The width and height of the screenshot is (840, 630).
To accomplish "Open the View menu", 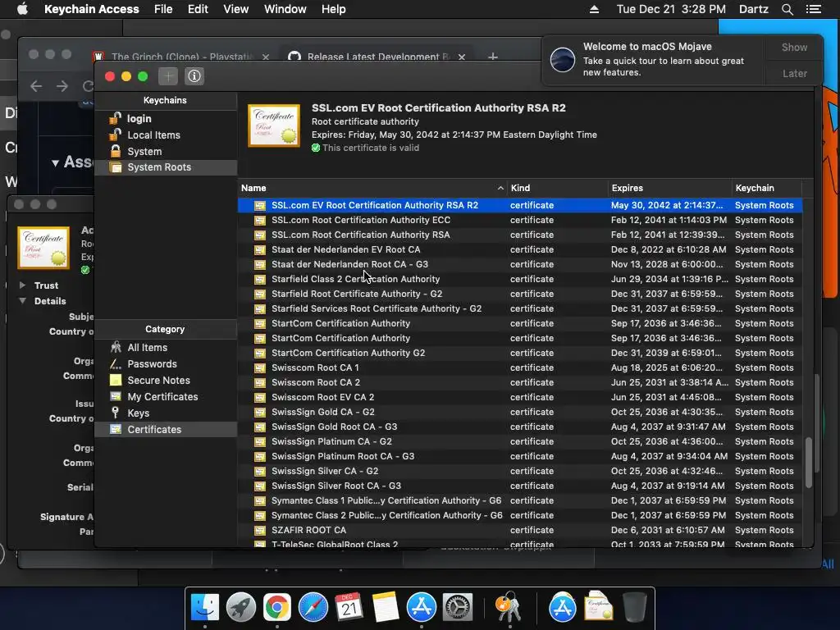I will point(235,9).
